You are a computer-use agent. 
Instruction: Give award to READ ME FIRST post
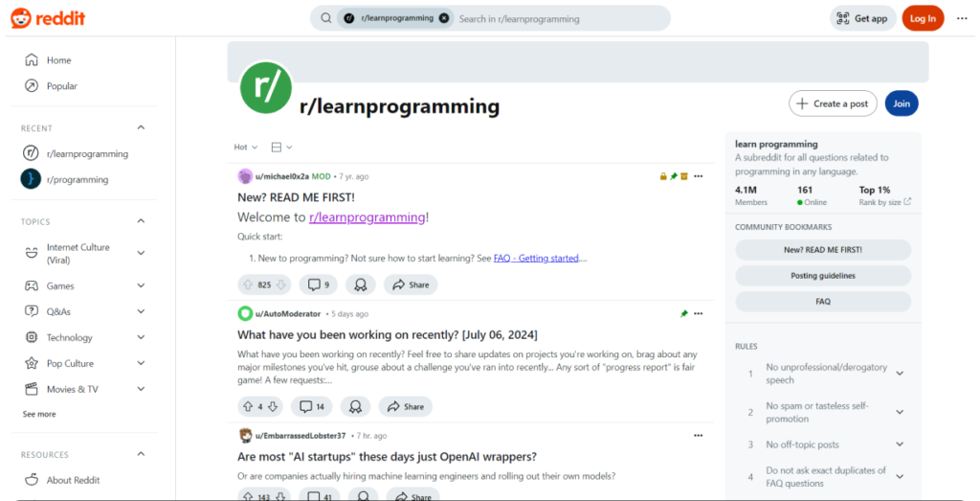[360, 285]
